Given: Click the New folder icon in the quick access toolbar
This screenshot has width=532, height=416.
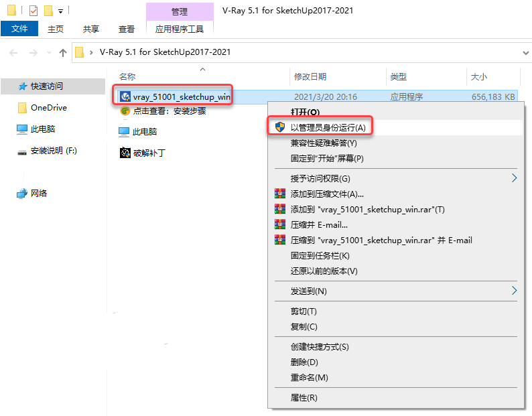Looking at the screenshot, I should pyautogui.click(x=48, y=11).
